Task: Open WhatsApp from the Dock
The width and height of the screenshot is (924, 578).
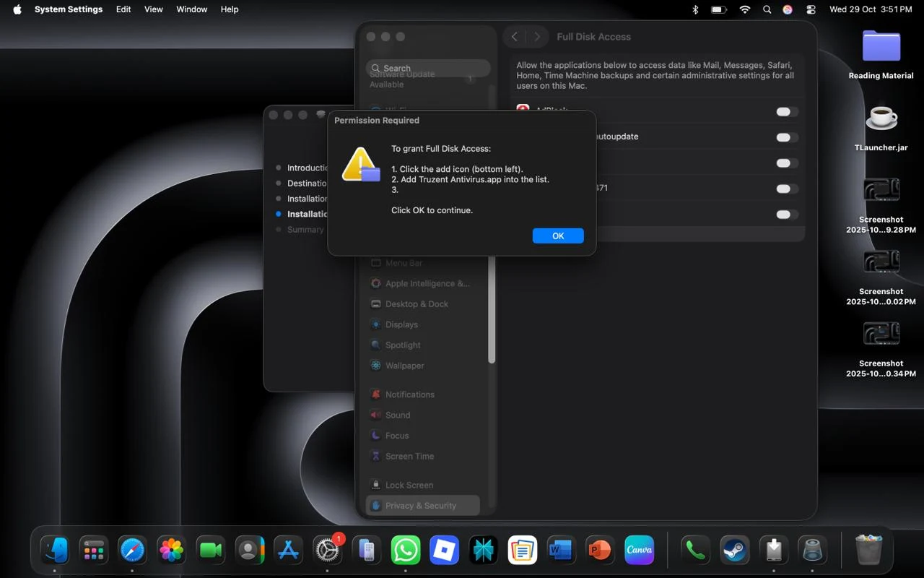Action: pos(406,551)
